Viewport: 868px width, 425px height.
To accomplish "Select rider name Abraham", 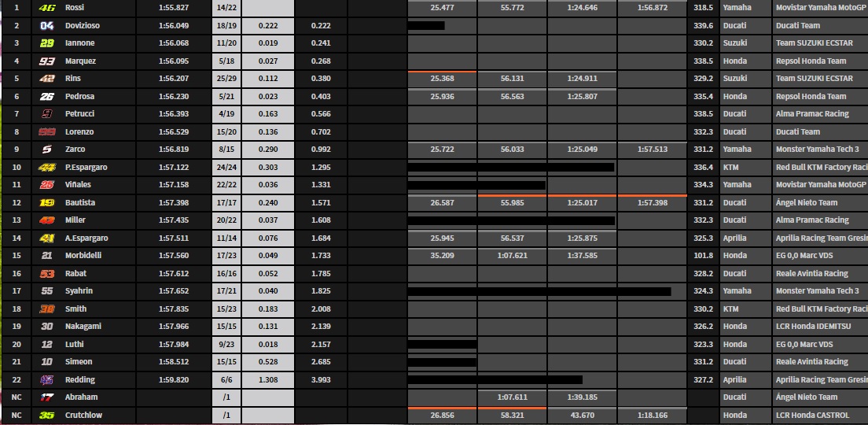I will click(x=82, y=397).
